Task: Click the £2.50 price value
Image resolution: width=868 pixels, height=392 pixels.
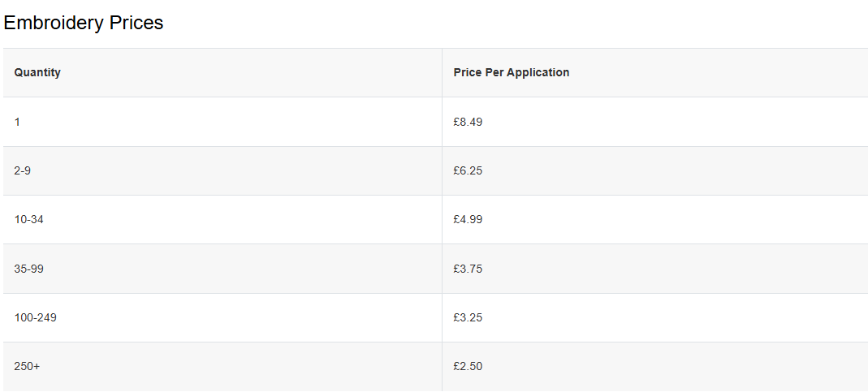Action: coord(468,366)
